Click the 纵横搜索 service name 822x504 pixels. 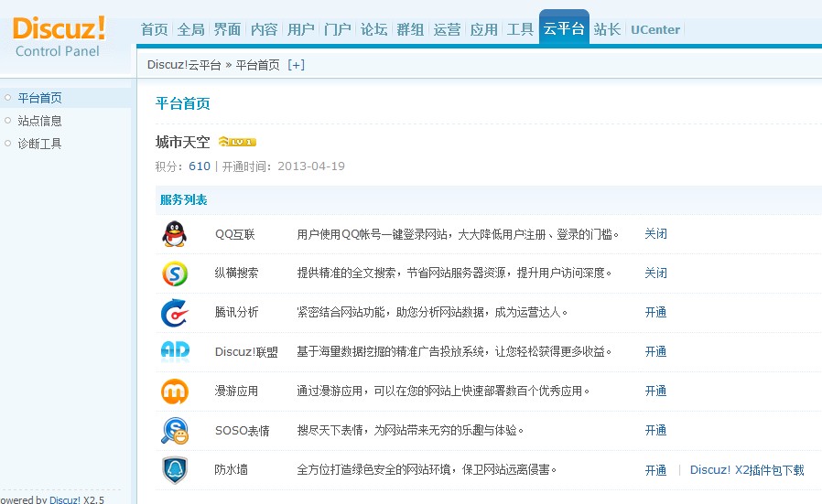(236, 273)
